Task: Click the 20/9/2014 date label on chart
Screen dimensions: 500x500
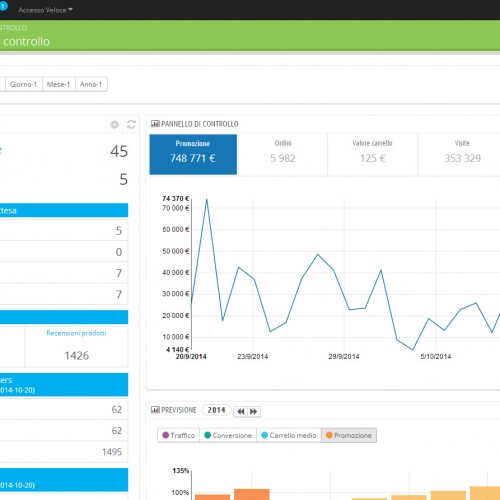Action: [191, 357]
